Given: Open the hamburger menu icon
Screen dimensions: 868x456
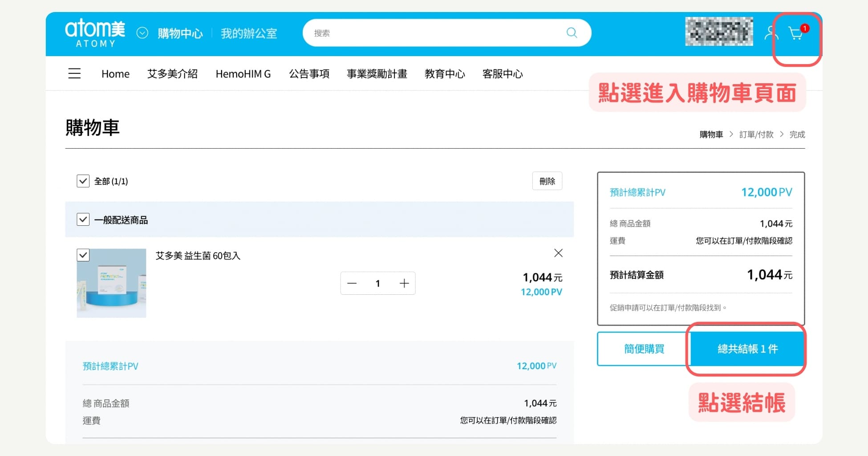Looking at the screenshot, I should 74,73.
